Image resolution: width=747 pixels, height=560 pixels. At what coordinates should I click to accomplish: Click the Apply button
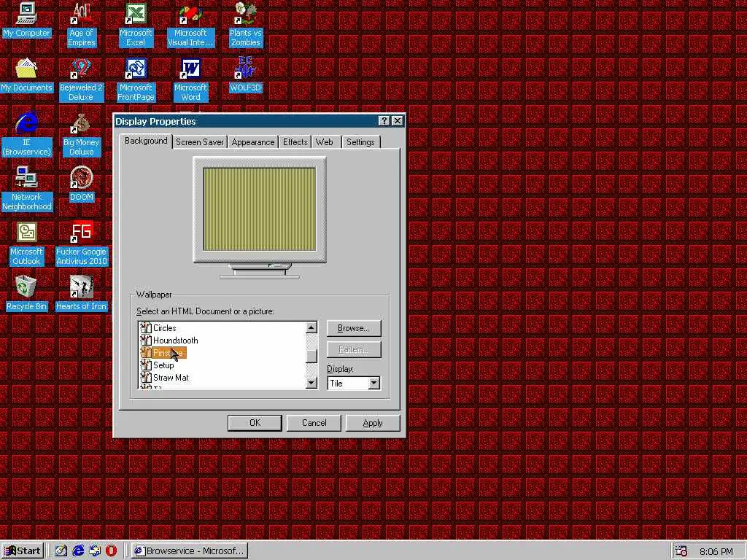(373, 423)
